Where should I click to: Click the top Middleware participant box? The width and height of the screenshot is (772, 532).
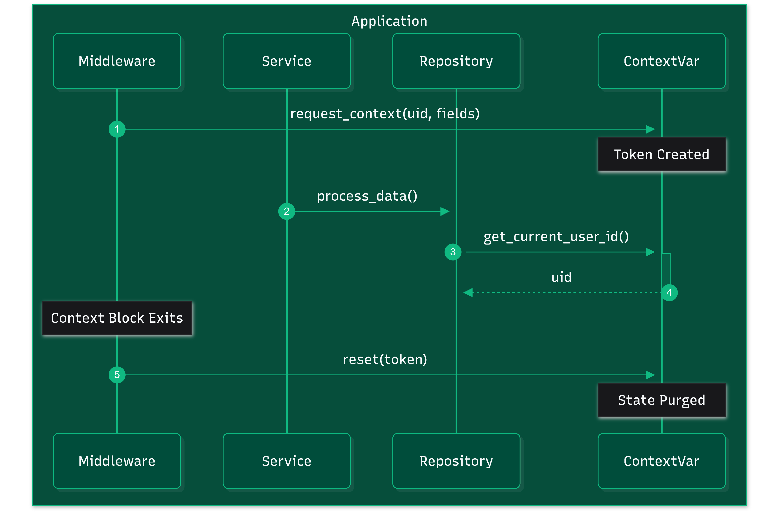(x=117, y=61)
